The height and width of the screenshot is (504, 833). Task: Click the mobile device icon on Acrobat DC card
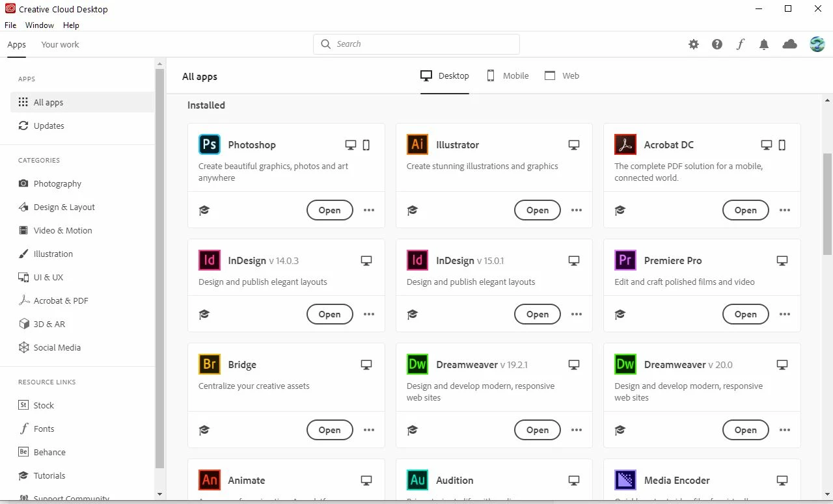pyautogui.click(x=782, y=145)
